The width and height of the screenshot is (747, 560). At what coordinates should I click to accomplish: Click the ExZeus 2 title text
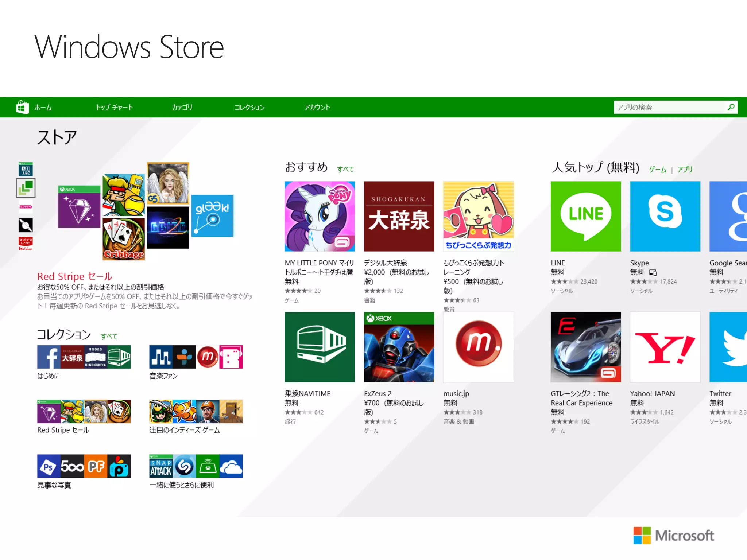point(378,394)
